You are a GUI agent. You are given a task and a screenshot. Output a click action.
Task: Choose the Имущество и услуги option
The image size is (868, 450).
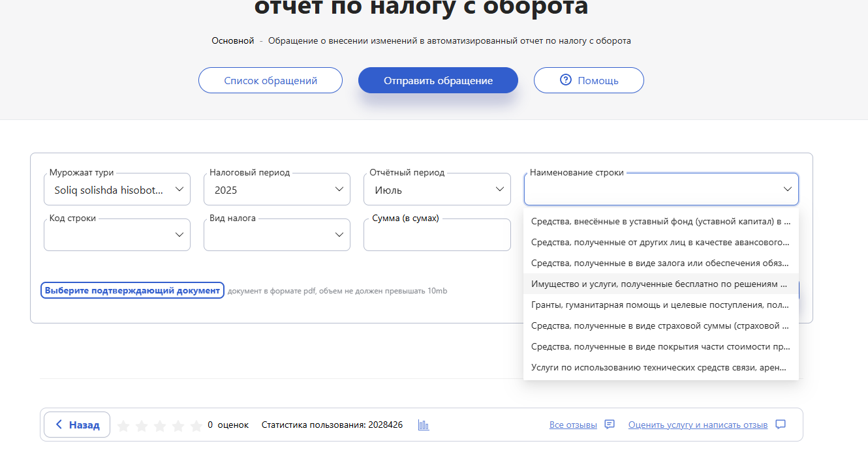click(660, 284)
